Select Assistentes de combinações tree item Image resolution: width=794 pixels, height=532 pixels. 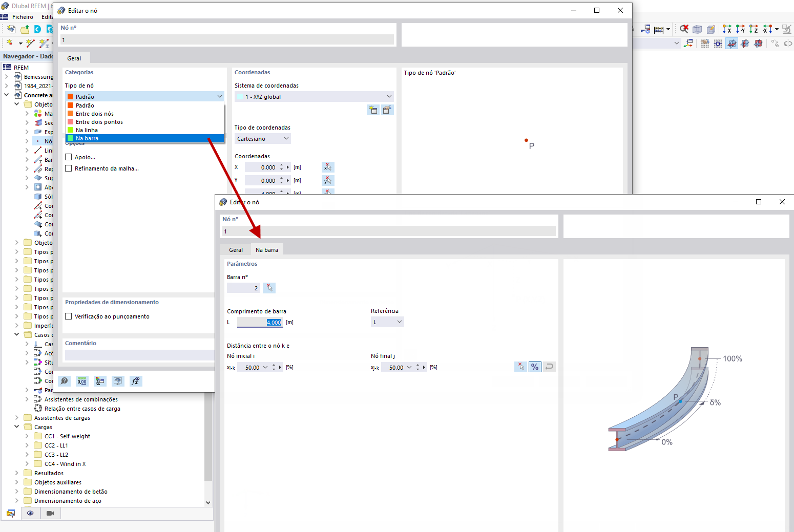pos(81,399)
